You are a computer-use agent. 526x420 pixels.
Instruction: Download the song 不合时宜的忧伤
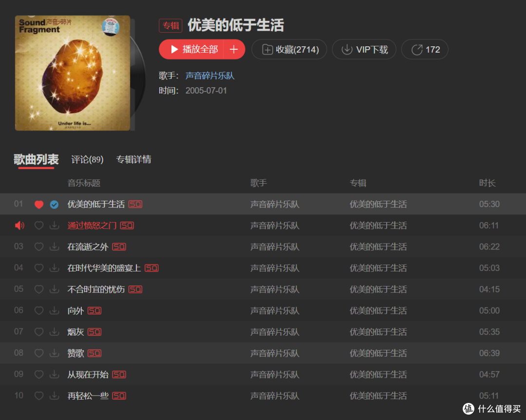coord(54,289)
